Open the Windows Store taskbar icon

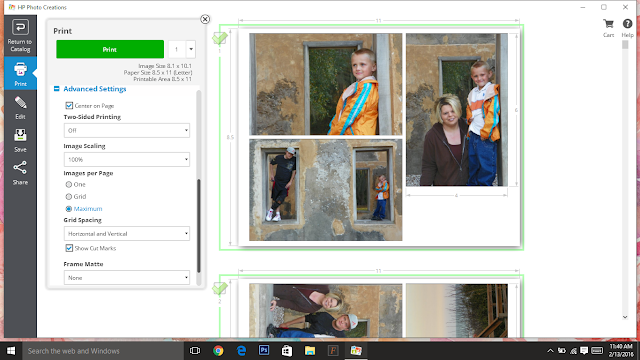[x=287, y=351]
